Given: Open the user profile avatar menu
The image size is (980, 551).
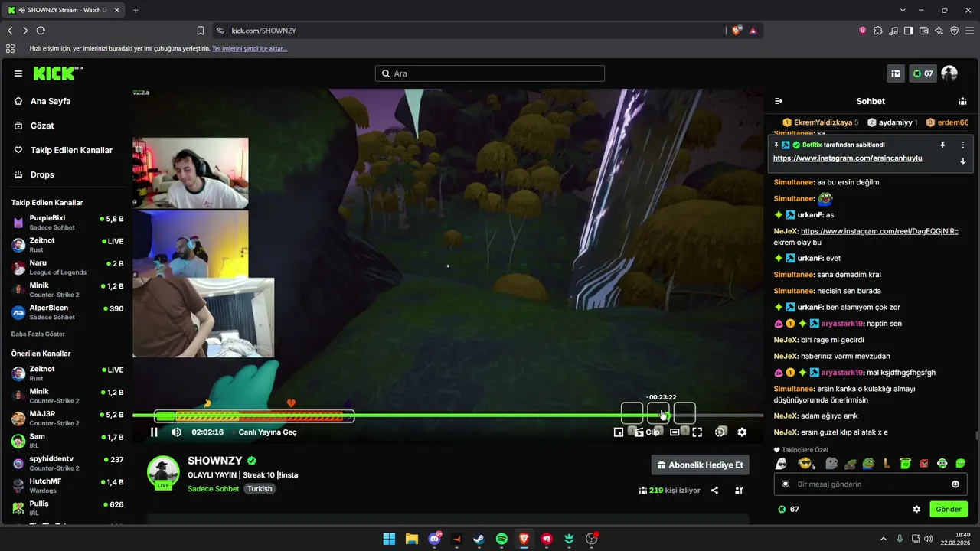Looking at the screenshot, I should click(949, 73).
